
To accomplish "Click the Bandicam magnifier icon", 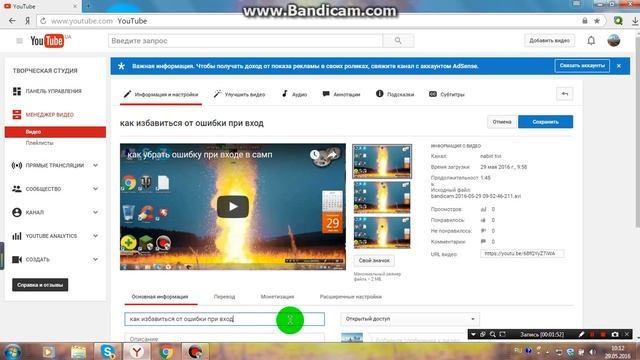I will click(493, 334).
